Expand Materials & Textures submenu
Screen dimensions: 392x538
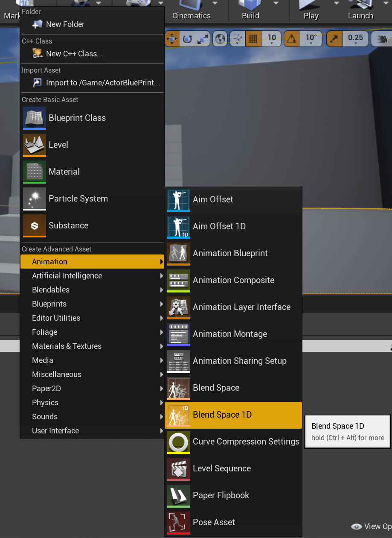(92, 346)
